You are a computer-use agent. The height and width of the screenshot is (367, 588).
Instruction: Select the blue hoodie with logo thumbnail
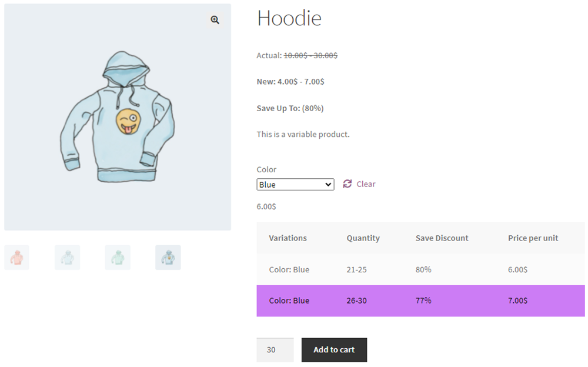[168, 258]
